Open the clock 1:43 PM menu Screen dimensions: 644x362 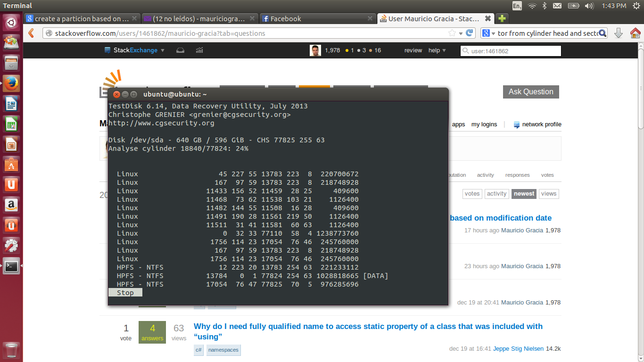pyautogui.click(x=614, y=6)
